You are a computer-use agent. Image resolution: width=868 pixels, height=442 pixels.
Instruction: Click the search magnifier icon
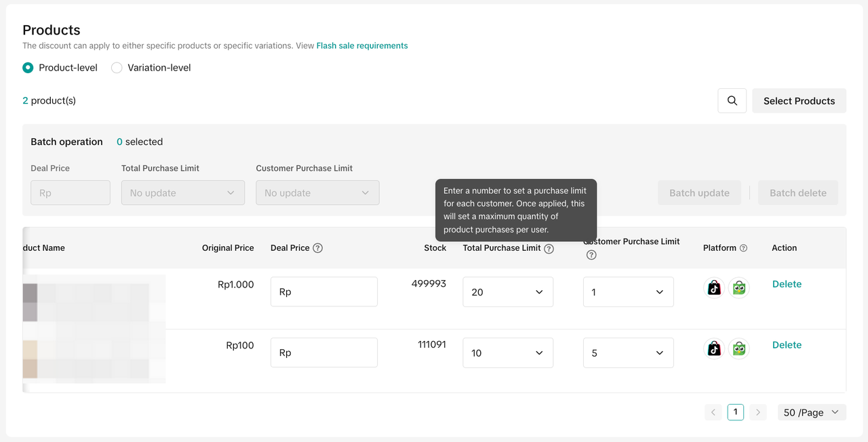point(732,101)
